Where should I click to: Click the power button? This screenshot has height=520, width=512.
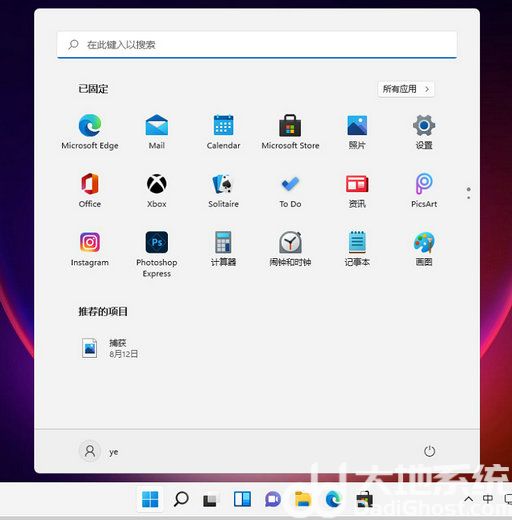429,451
